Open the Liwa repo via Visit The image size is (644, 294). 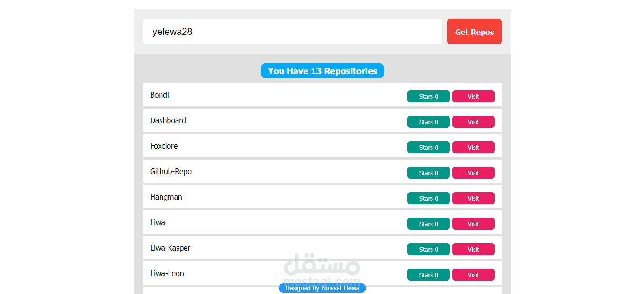[x=473, y=224]
